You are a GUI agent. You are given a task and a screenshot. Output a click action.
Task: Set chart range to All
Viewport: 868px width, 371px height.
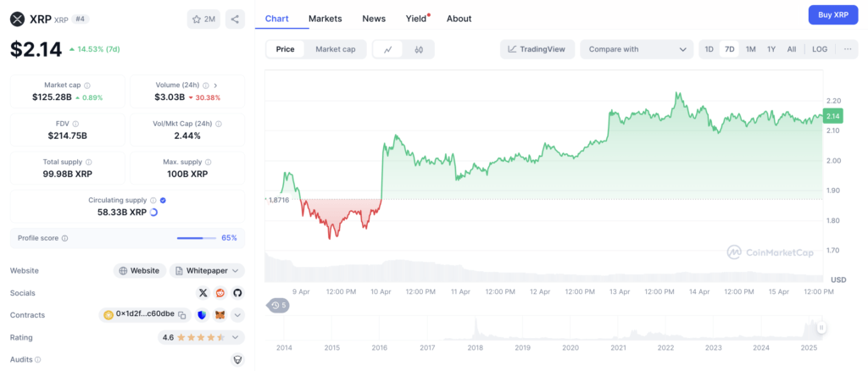point(792,49)
